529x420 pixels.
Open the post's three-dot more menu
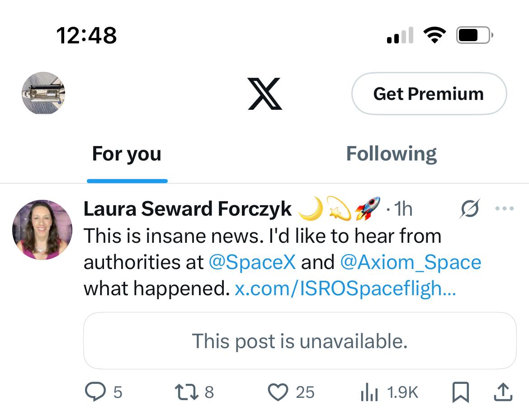coord(505,209)
